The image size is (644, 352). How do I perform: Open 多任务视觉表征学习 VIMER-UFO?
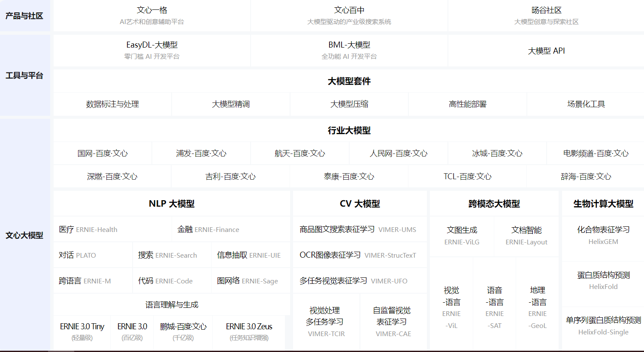coord(360,281)
